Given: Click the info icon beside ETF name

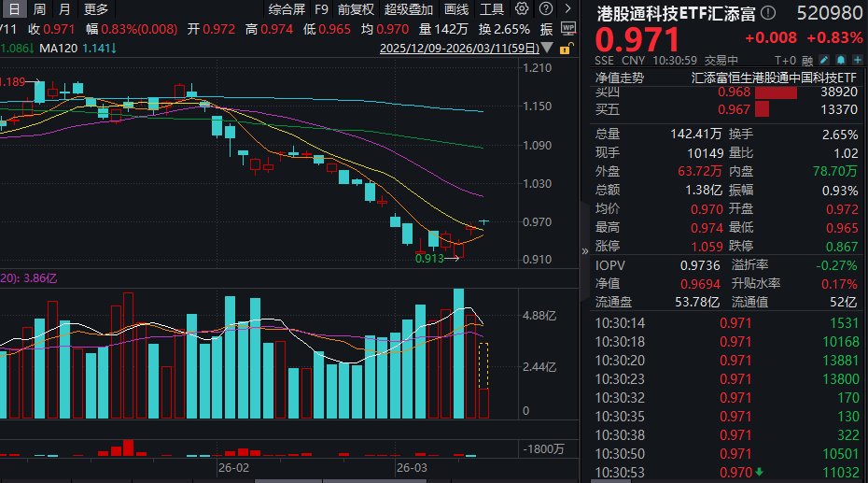Looking at the screenshot, I should 768,13.
